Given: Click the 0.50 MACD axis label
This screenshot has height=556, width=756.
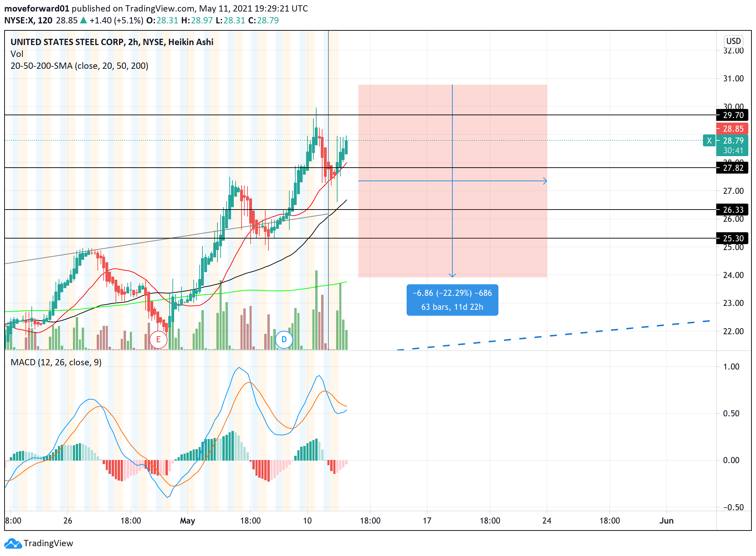Looking at the screenshot, I should point(731,414).
